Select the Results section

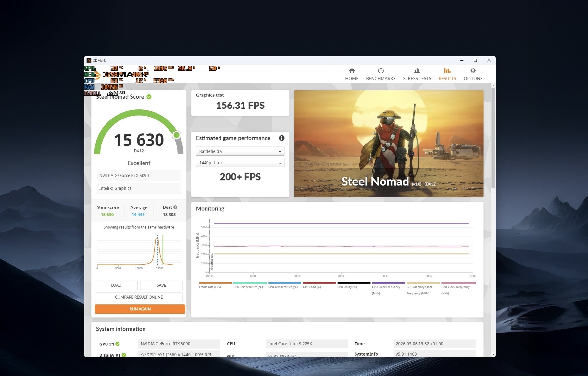tap(447, 74)
